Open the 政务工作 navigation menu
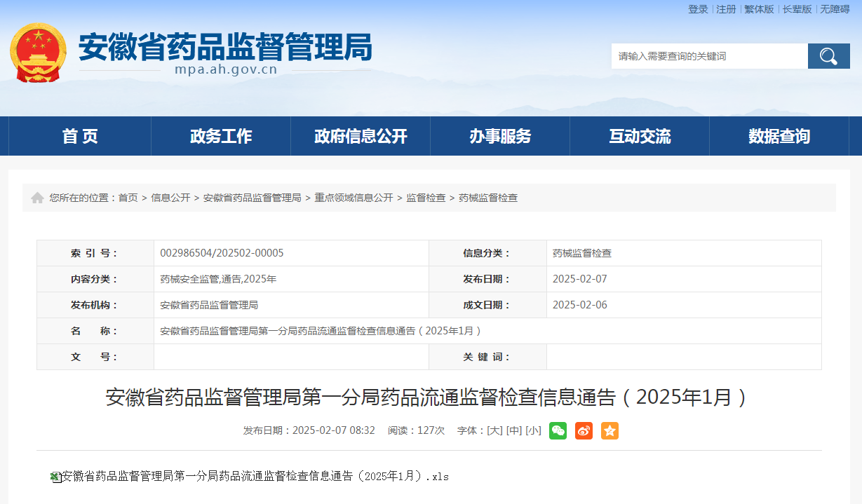Viewport: 862px width, 504px height. [x=221, y=136]
